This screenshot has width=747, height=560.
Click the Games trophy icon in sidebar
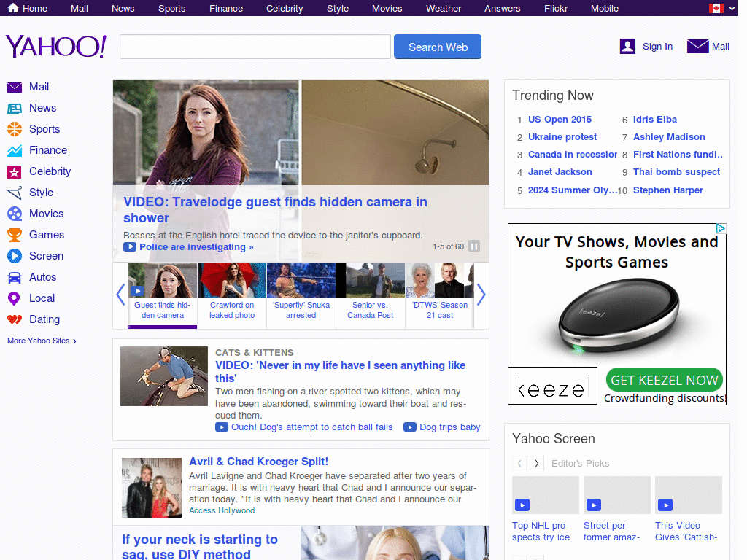point(15,235)
